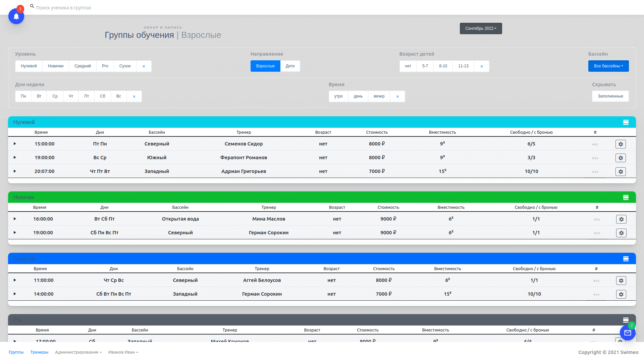Image resolution: width=644 pixels, height=362 pixels.
Task: Click gear settings icon for group #62
Action: pyautogui.click(x=621, y=144)
